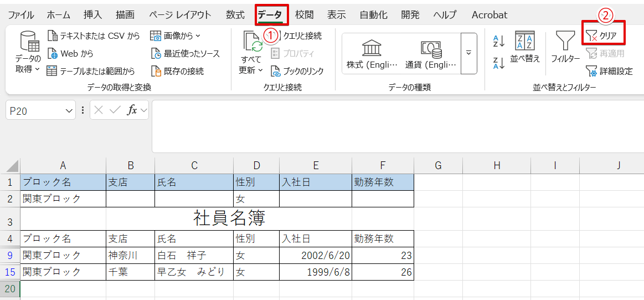The width and height of the screenshot is (644, 300).
Task: Select row 3 header
Action: tap(10, 220)
